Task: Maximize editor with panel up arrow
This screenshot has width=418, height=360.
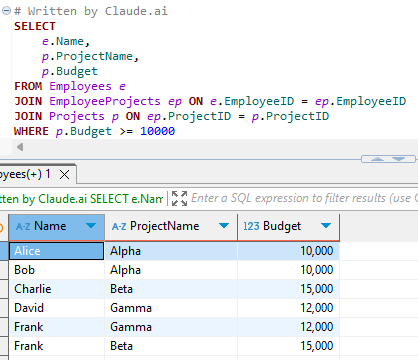Action: (x=377, y=159)
